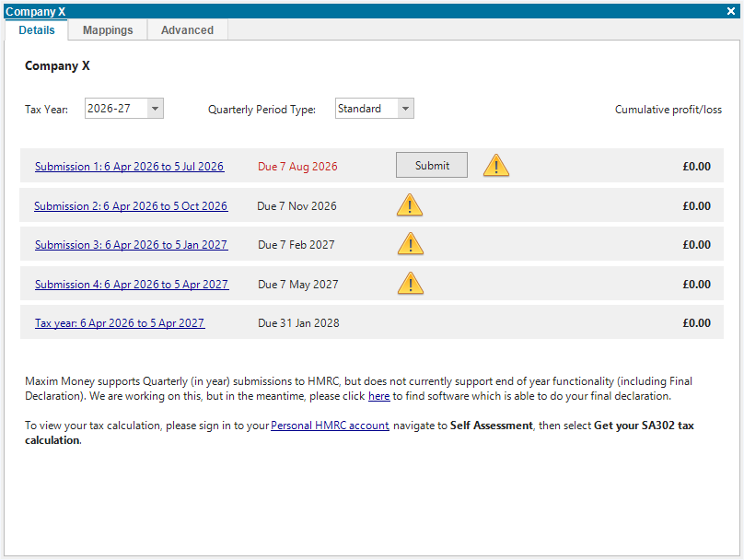This screenshot has height=560, width=744.
Task: Click the 'Due 7 May 2027' date
Action: [x=298, y=285]
